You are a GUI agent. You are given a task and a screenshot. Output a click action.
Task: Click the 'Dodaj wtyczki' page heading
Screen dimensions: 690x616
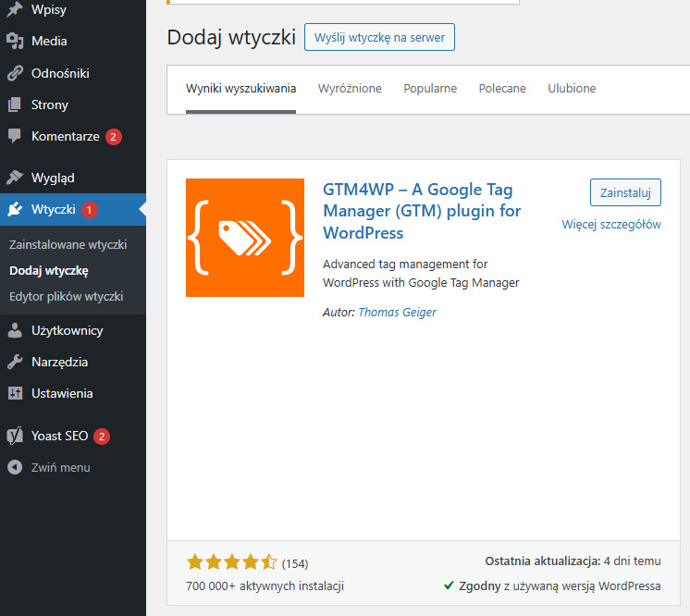[x=231, y=37]
